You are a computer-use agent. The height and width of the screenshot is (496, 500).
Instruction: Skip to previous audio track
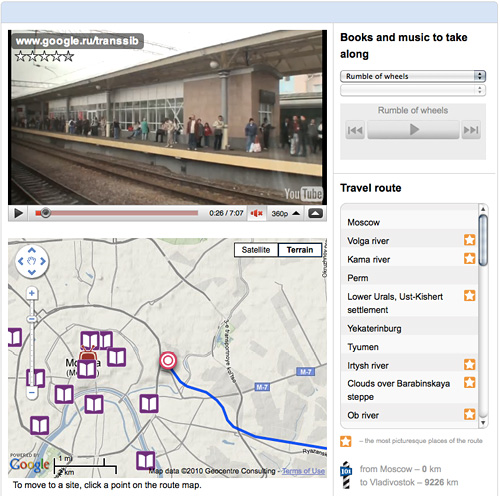point(355,130)
